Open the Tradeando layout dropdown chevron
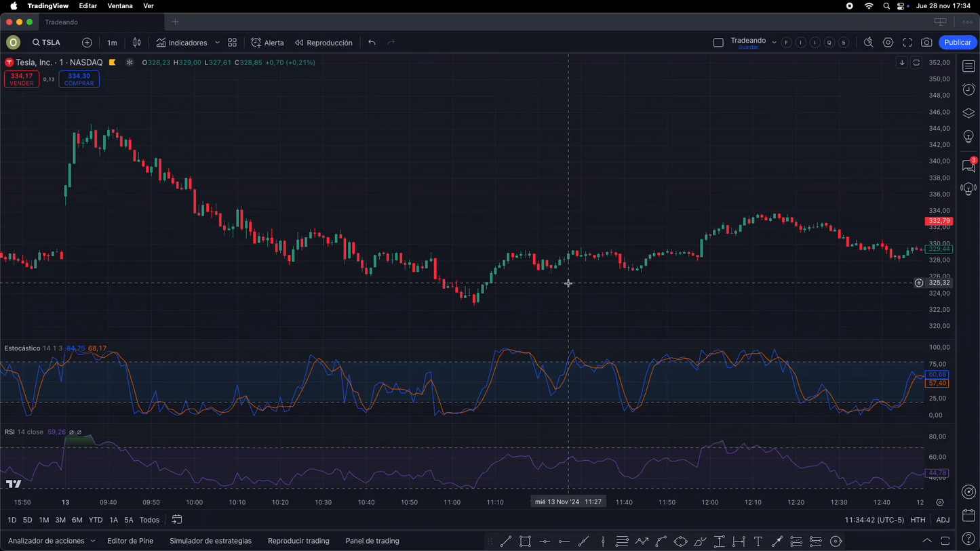 click(x=774, y=43)
